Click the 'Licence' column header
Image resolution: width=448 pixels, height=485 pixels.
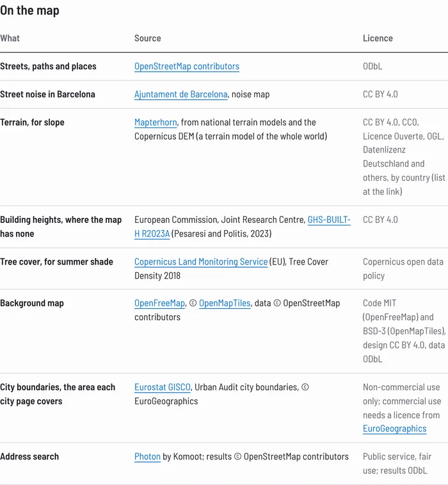coord(378,38)
